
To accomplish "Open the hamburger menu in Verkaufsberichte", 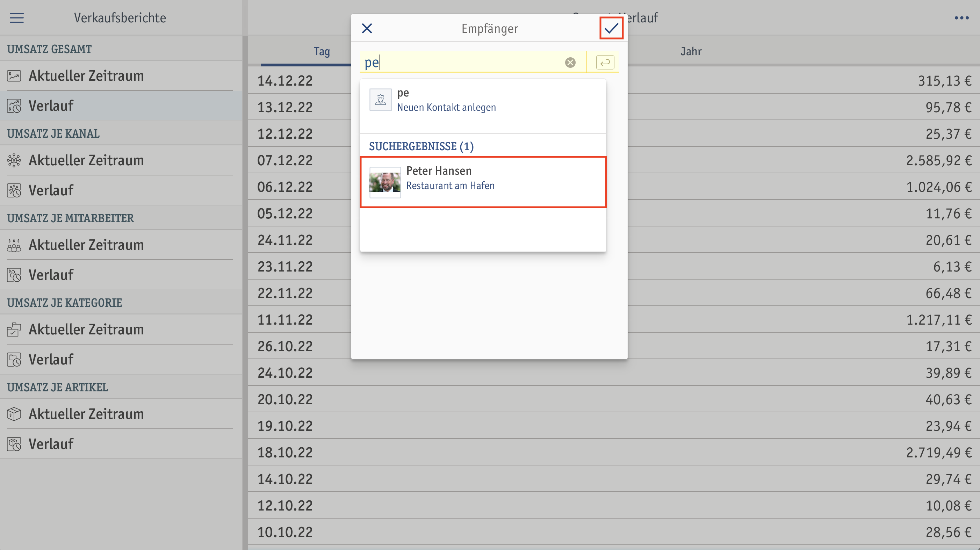I will click(17, 18).
